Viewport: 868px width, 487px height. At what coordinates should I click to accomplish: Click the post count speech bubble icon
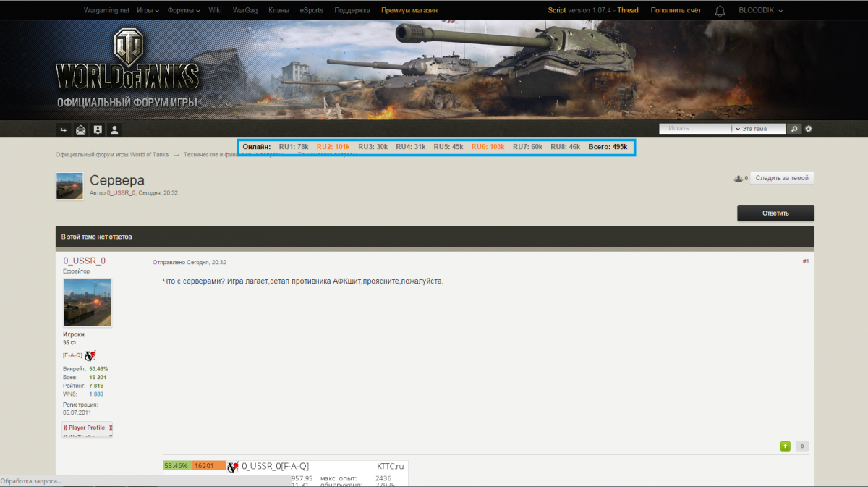point(73,342)
